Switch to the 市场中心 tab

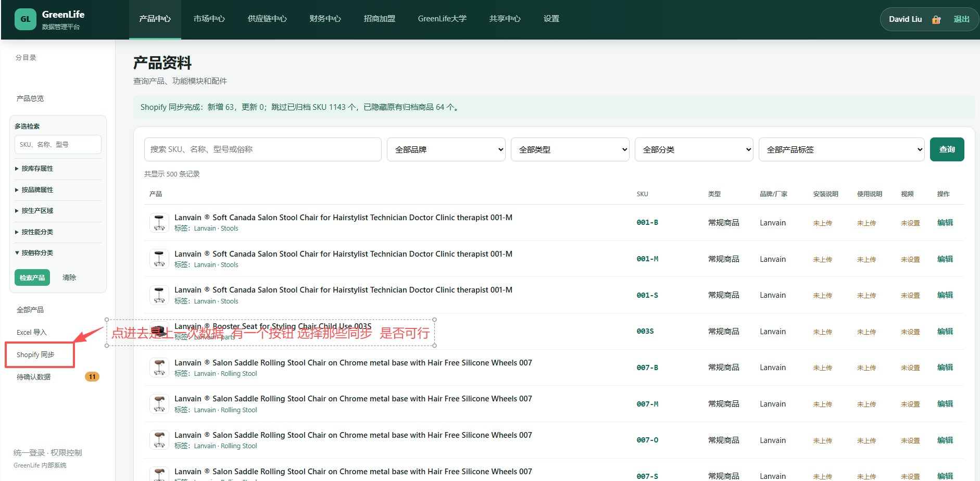point(209,19)
